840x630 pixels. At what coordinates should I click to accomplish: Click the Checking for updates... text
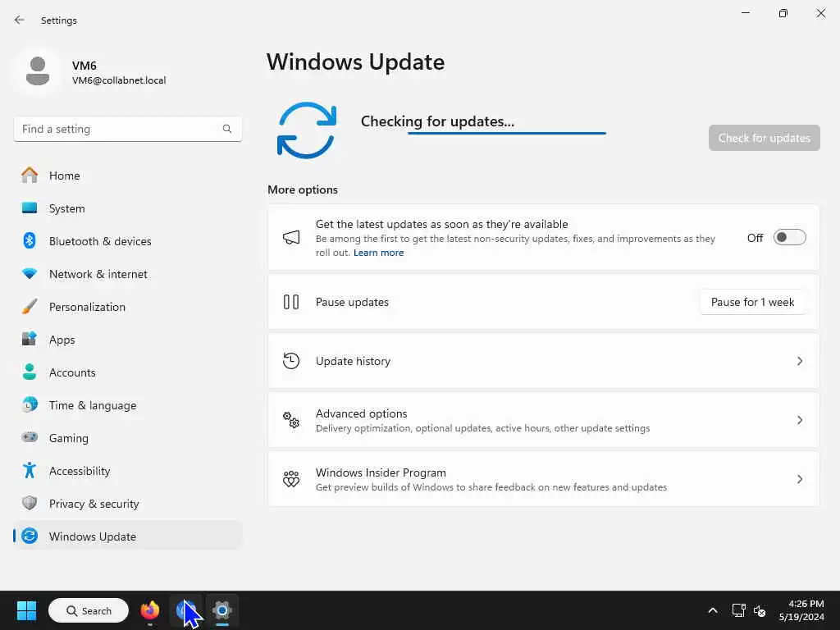tap(437, 121)
